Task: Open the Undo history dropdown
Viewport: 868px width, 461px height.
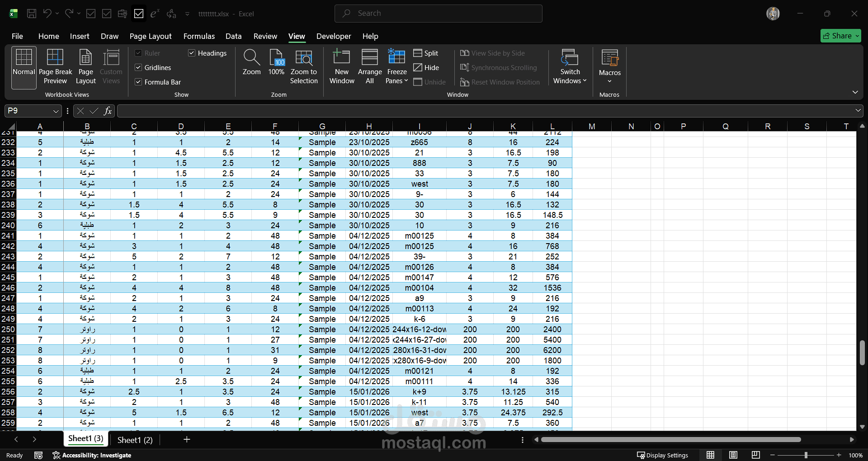Action: (x=57, y=14)
